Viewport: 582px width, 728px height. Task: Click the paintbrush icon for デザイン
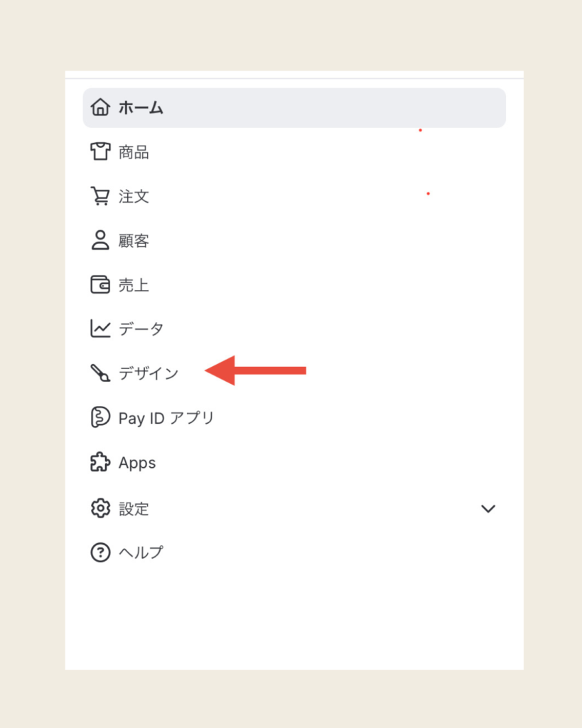pos(100,373)
